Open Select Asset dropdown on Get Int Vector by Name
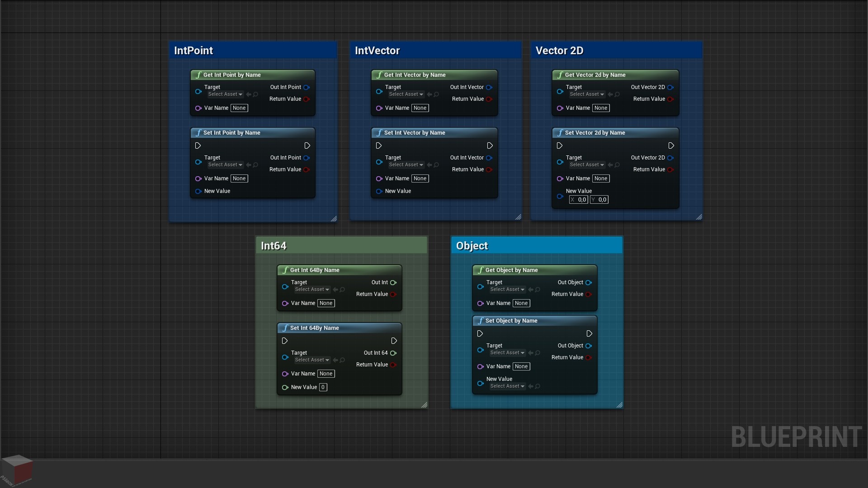Screen dimensions: 868x488 406,94
